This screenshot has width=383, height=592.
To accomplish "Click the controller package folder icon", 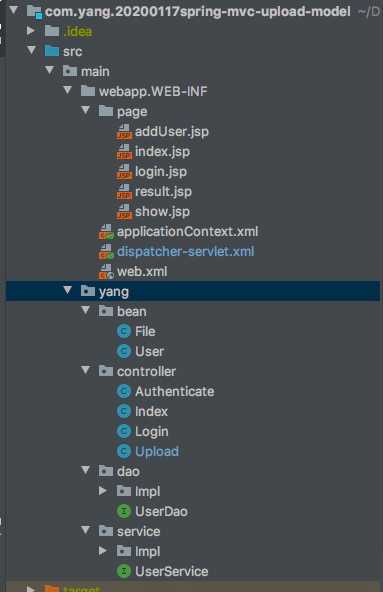I will pos(106,371).
